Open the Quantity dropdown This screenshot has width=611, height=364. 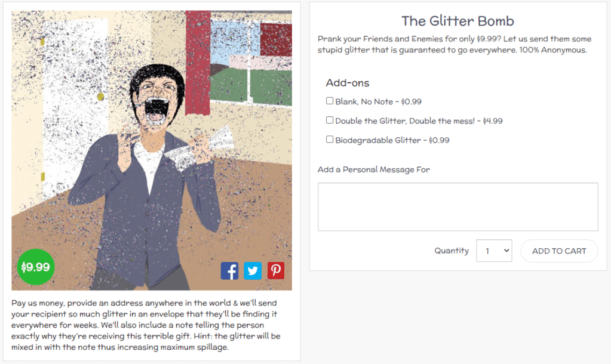point(494,251)
